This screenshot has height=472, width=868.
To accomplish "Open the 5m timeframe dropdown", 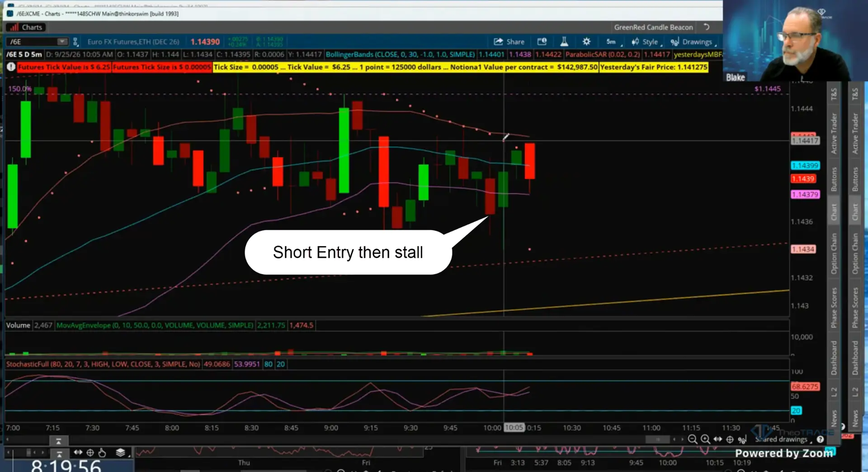I will click(x=613, y=42).
